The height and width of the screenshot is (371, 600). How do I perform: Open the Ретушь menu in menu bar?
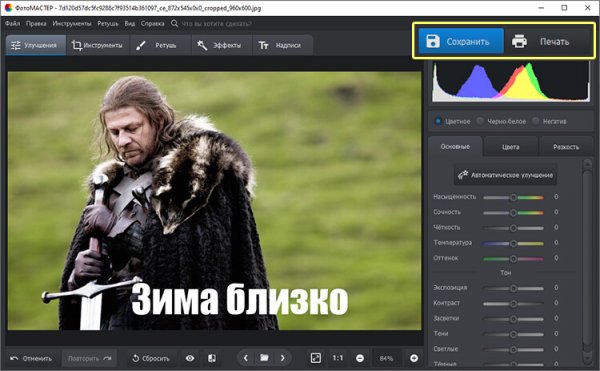click(108, 23)
